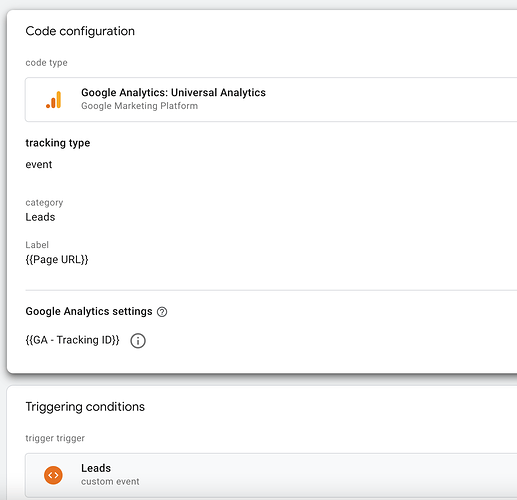Image resolution: width=517 pixels, height=500 pixels.
Task: Click the category field label
Action: 44,203
